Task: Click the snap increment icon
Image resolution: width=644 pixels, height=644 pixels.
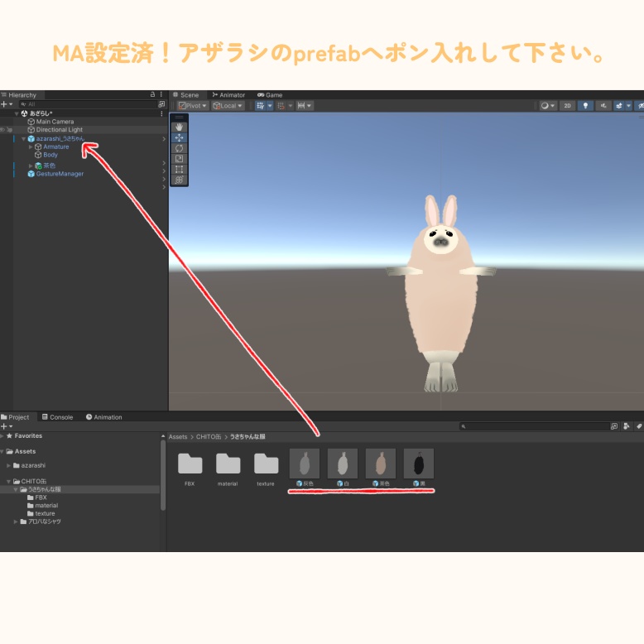Action: click(x=281, y=106)
